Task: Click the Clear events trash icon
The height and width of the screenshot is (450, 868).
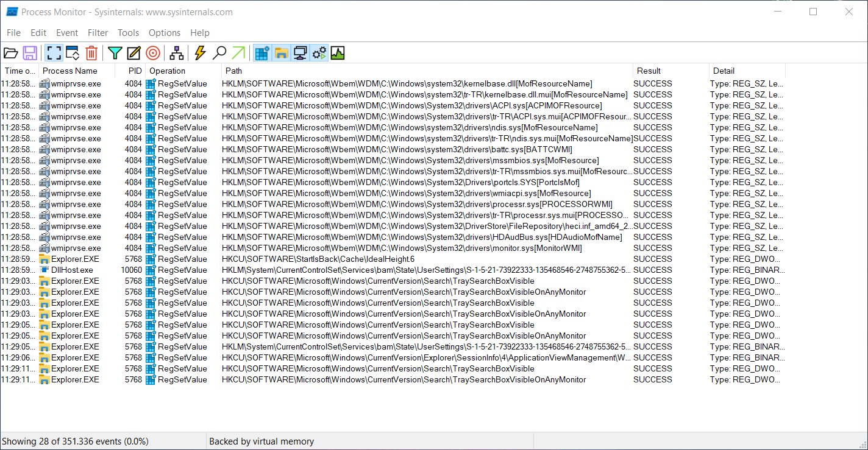Action: (x=91, y=53)
